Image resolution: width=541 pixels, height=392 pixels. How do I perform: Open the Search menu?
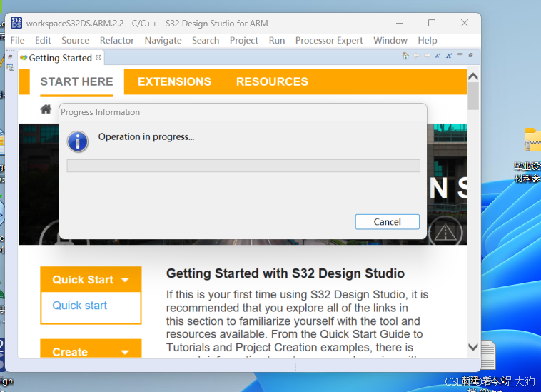click(x=206, y=41)
